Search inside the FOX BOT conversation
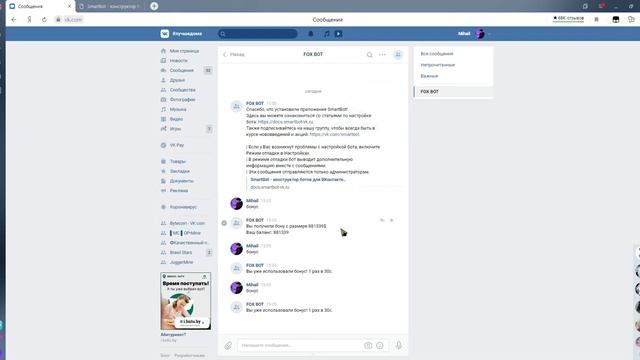This screenshot has height=360, width=640. point(369,55)
